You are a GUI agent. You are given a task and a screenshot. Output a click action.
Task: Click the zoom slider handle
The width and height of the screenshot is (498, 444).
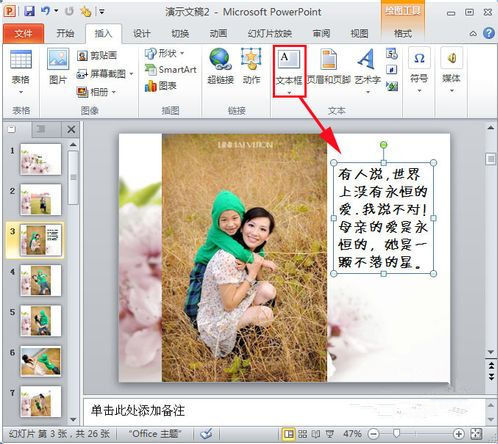pos(396,433)
